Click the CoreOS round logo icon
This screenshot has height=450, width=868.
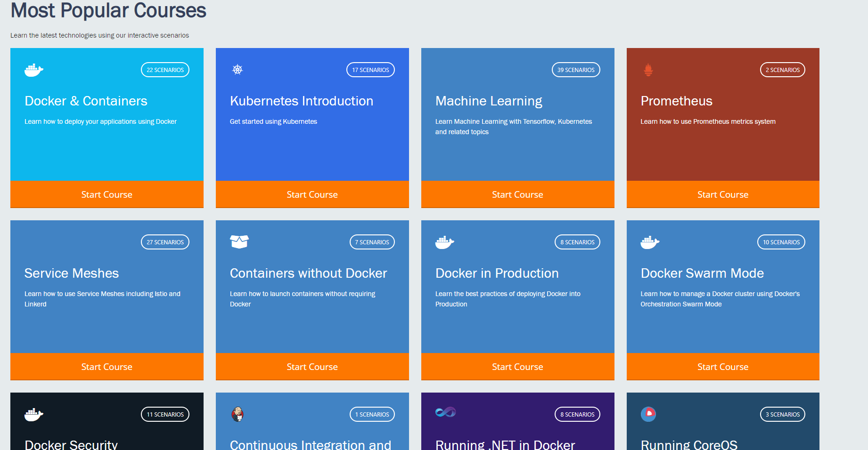tap(648, 414)
